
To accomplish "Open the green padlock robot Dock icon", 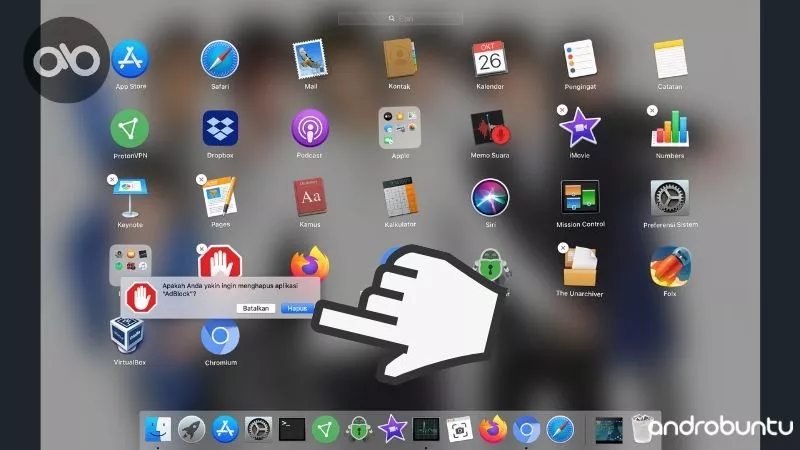I will 359,429.
